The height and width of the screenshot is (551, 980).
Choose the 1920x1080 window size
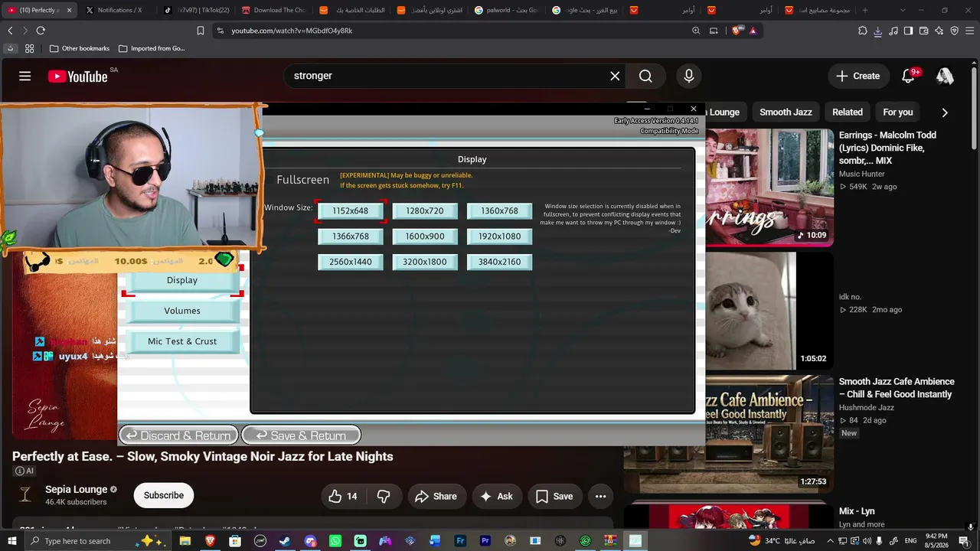pos(499,236)
